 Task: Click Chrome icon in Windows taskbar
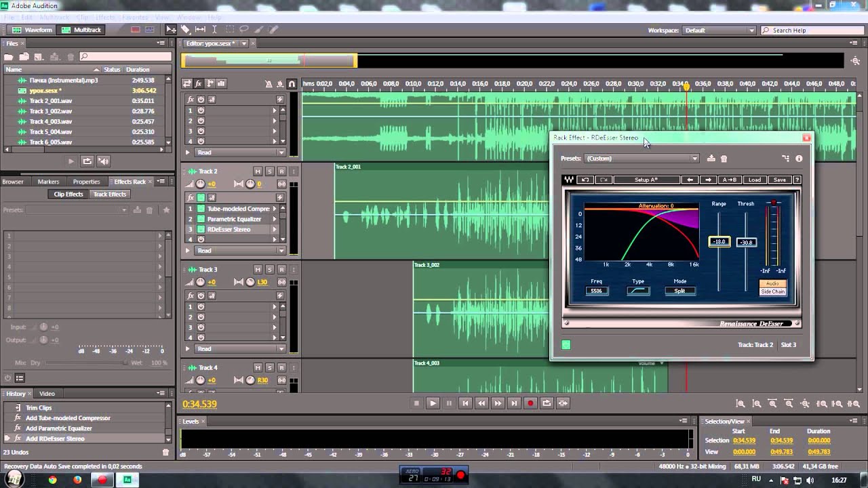(x=52, y=480)
